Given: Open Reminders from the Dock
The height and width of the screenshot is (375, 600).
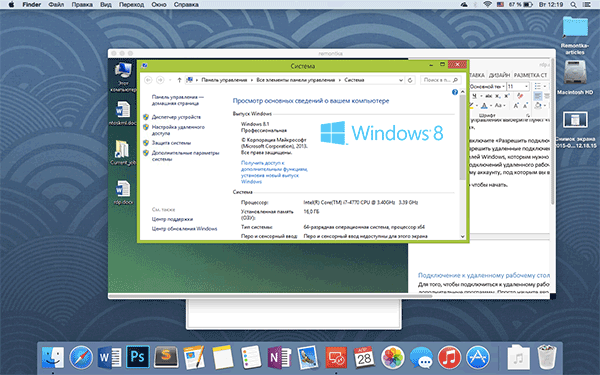Looking at the screenshot, I should coord(251,357).
